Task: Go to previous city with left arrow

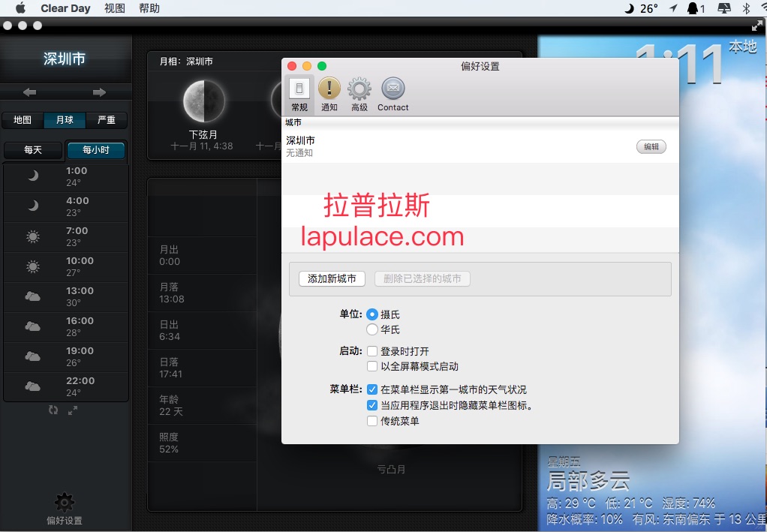Action: coord(30,92)
